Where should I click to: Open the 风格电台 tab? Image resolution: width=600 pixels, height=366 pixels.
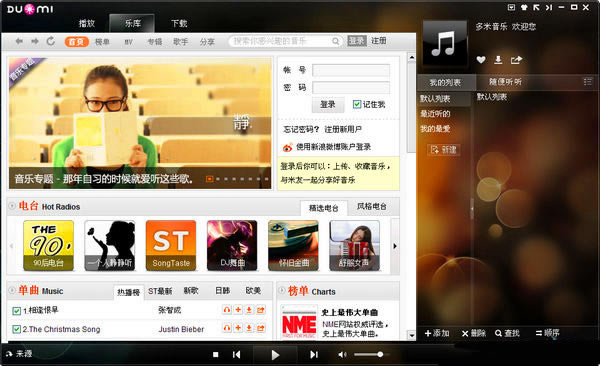click(x=372, y=207)
